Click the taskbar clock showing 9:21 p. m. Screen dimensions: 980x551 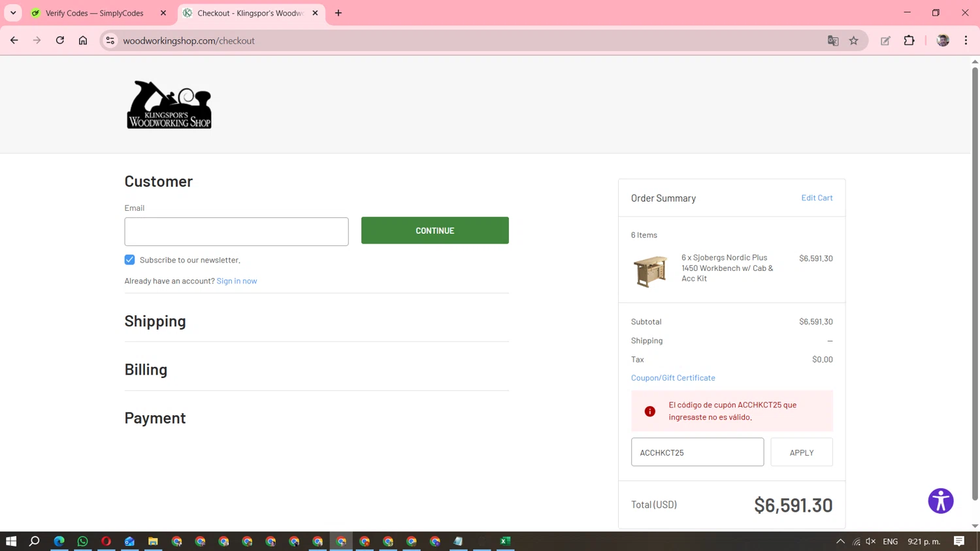pos(924,541)
